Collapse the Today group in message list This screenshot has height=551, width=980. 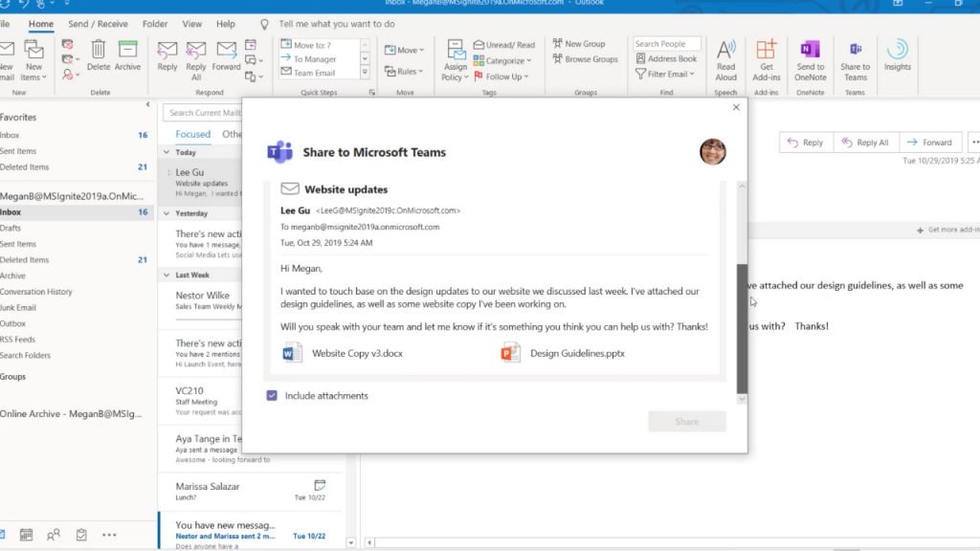click(167, 152)
